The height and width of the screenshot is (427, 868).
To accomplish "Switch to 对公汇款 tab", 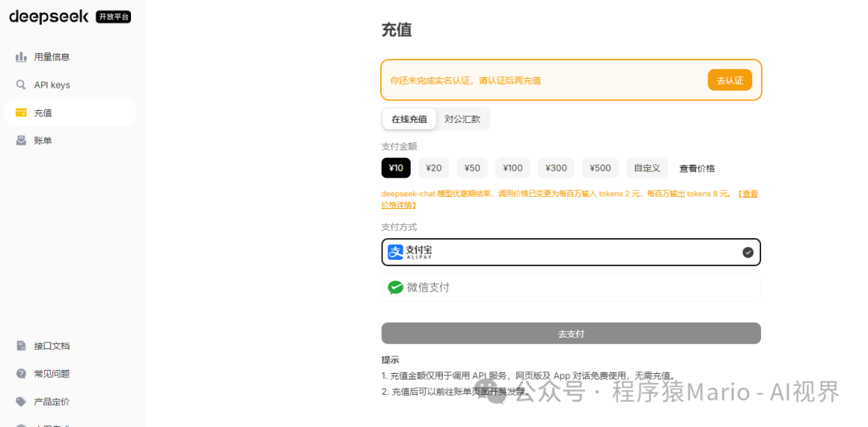I will 462,119.
